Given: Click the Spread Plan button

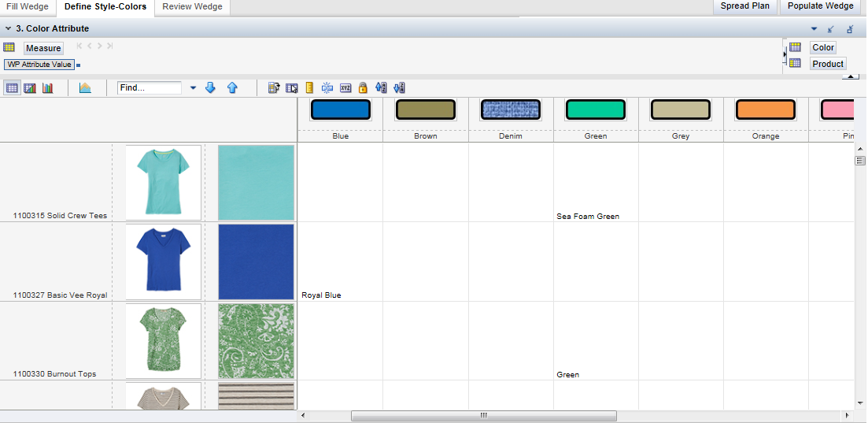Looking at the screenshot, I should [x=744, y=6].
